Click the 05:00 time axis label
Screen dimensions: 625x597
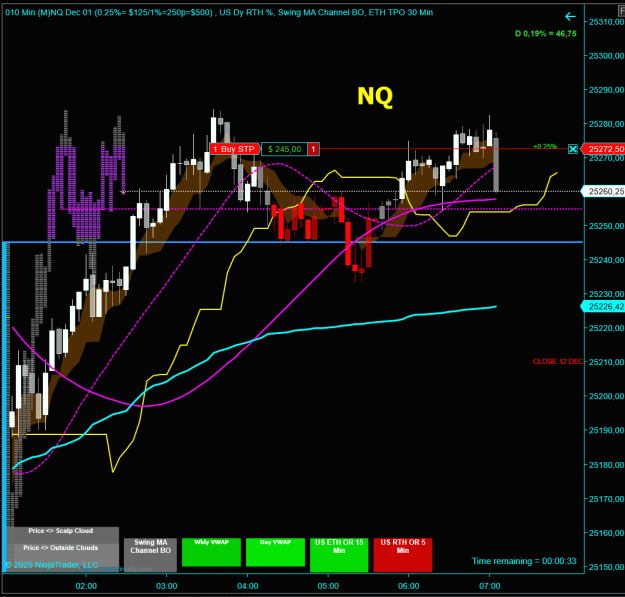(328, 586)
